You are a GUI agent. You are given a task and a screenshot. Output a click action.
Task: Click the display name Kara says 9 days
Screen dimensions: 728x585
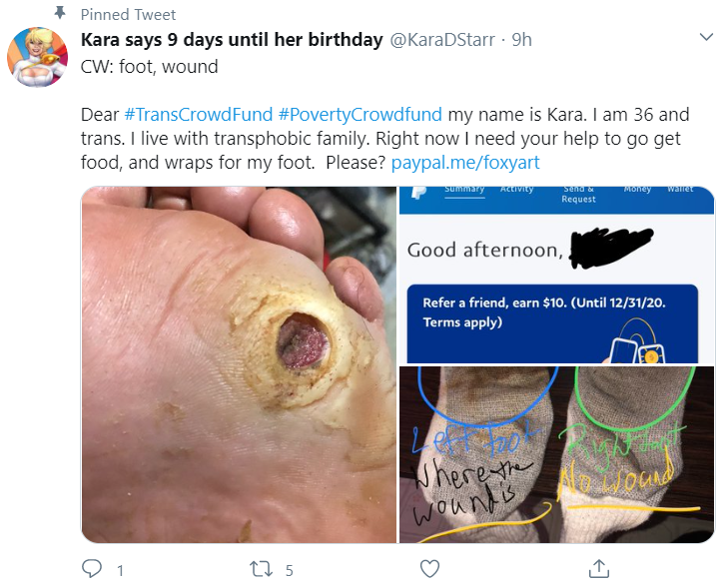pyautogui.click(x=232, y=40)
